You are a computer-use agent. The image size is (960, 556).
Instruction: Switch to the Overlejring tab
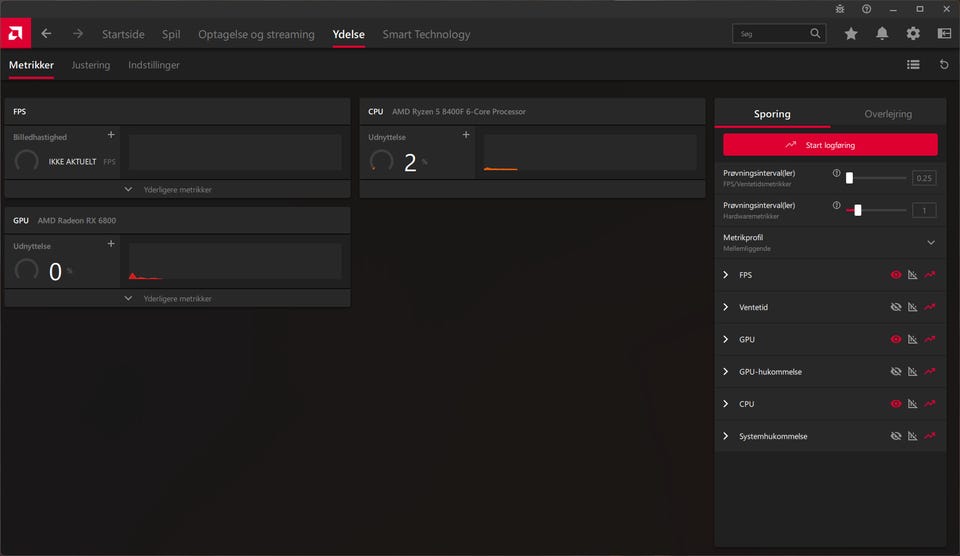coord(888,114)
